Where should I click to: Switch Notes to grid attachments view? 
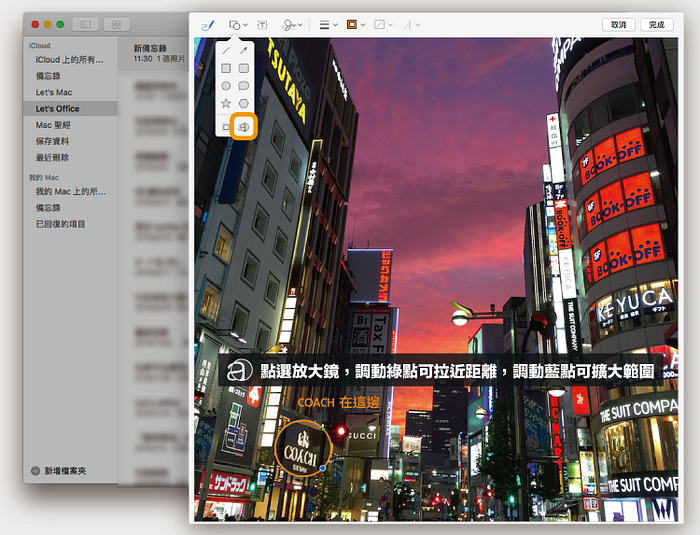pos(117,25)
